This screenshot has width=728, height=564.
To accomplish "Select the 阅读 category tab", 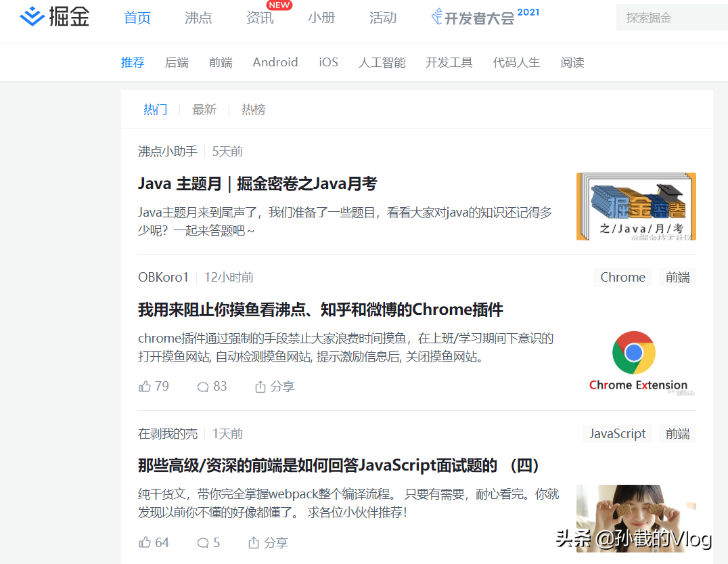I will [572, 62].
